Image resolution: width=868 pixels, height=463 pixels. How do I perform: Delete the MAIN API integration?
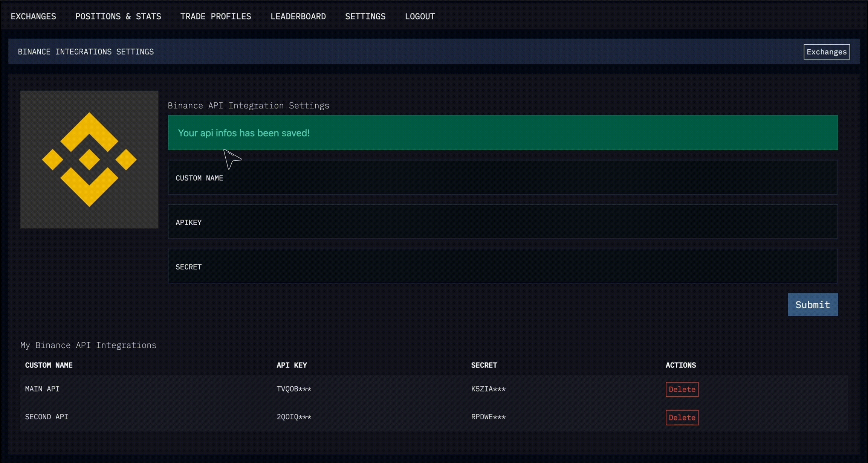click(x=682, y=389)
